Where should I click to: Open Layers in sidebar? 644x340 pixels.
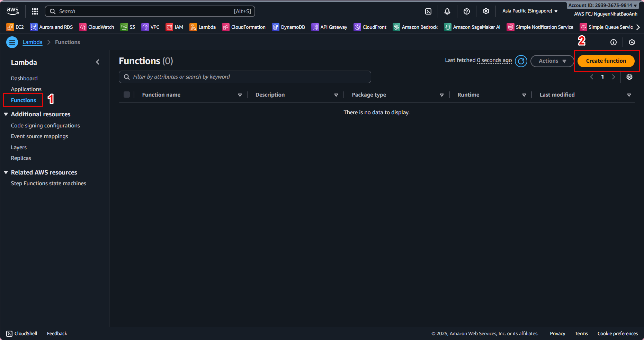click(x=19, y=147)
